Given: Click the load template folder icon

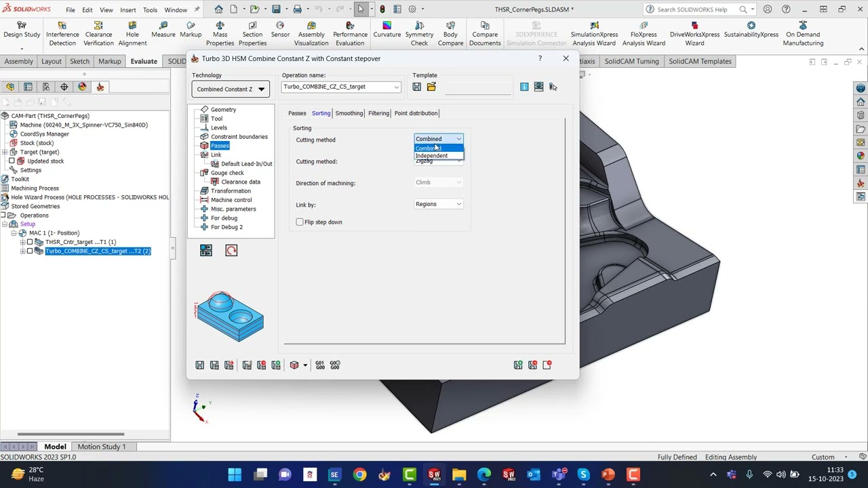Looking at the screenshot, I should pos(431,87).
